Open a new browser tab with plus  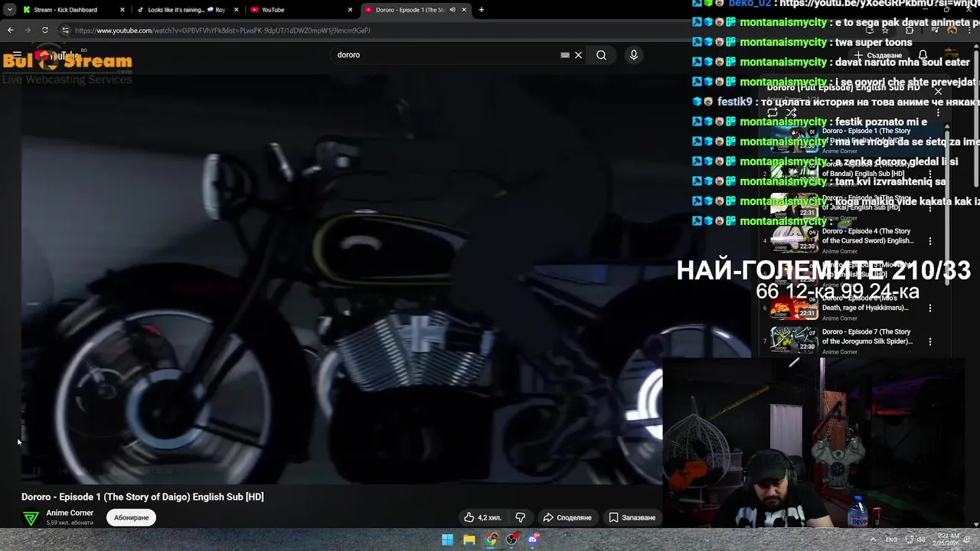pyautogui.click(x=482, y=10)
